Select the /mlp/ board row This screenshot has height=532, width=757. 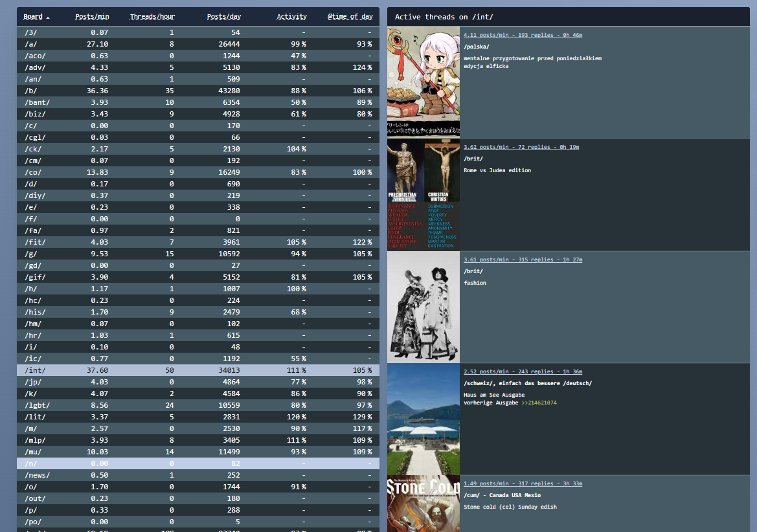click(x=198, y=440)
